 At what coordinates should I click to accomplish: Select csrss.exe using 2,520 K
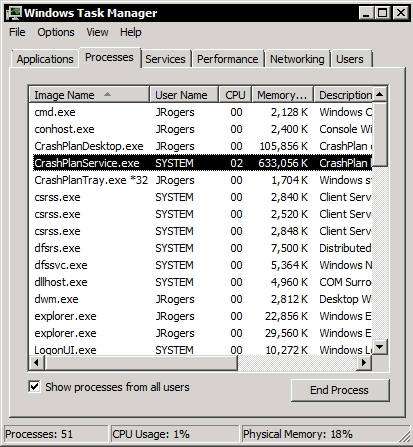[x=202, y=214]
